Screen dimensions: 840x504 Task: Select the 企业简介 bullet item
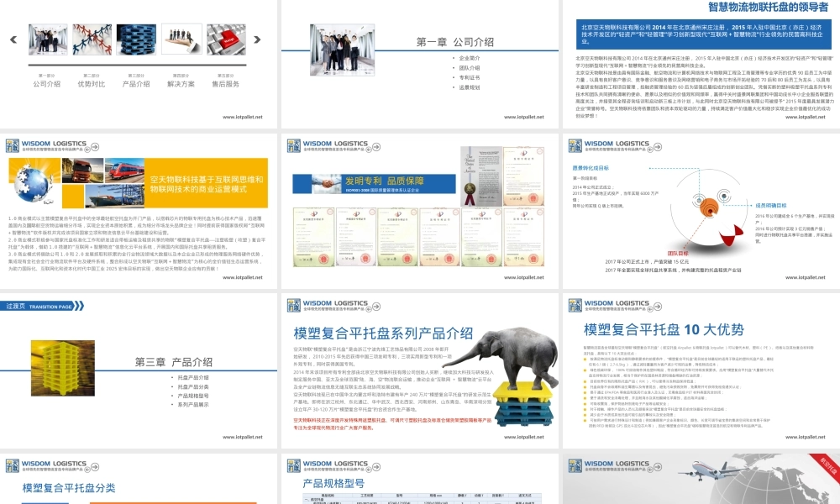[470, 58]
